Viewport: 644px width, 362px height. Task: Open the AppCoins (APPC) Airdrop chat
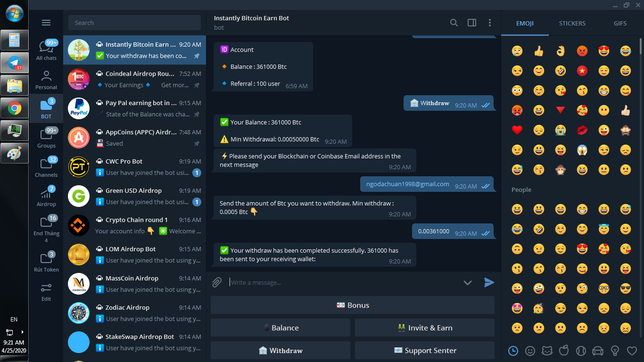[134, 138]
